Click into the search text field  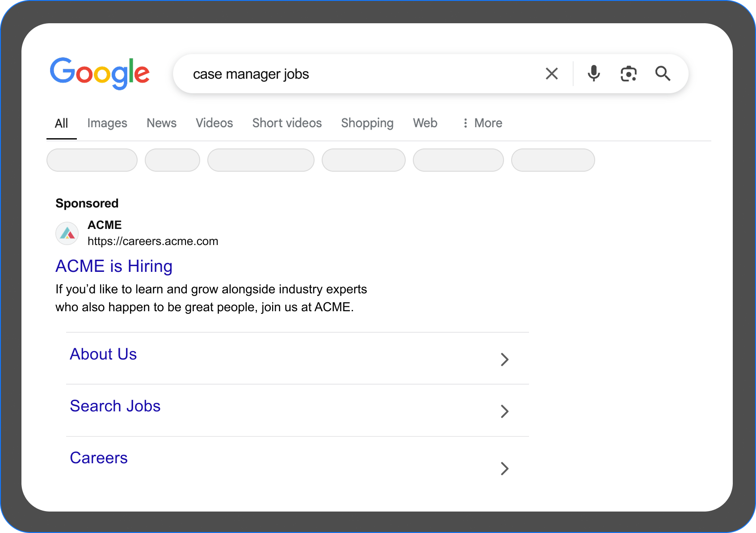coord(357,74)
